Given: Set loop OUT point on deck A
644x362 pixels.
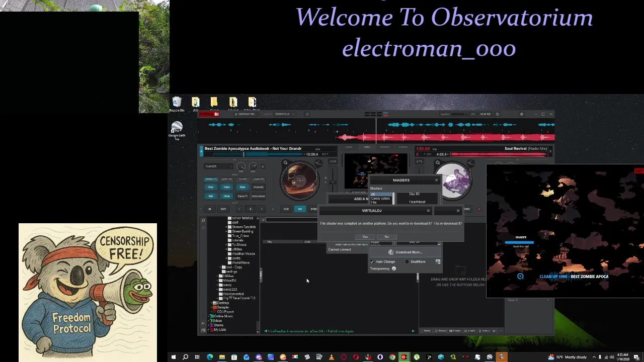Looking at the screenshot, I should click(223, 209).
